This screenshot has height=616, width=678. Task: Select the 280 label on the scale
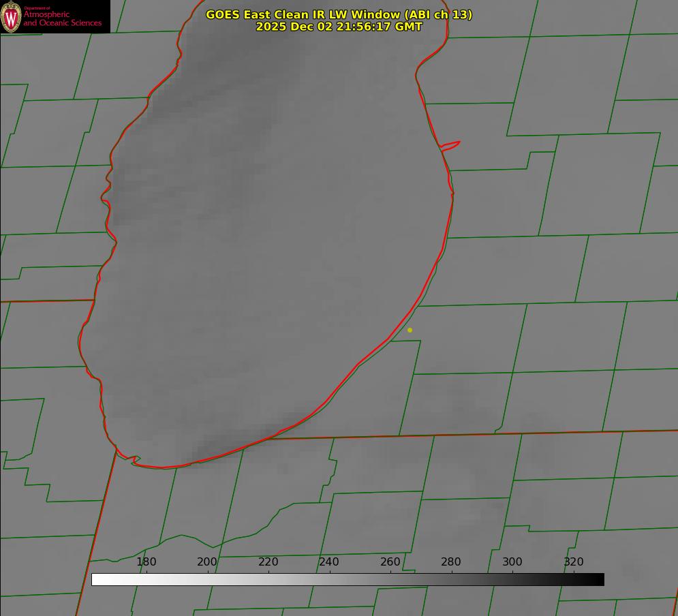click(x=451, y=561)
